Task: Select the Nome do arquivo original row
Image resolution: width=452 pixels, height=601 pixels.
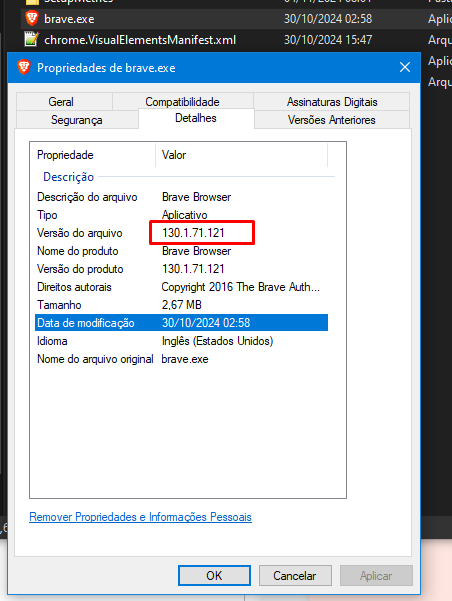Action: pyautogui.click(x=181, y=359)
